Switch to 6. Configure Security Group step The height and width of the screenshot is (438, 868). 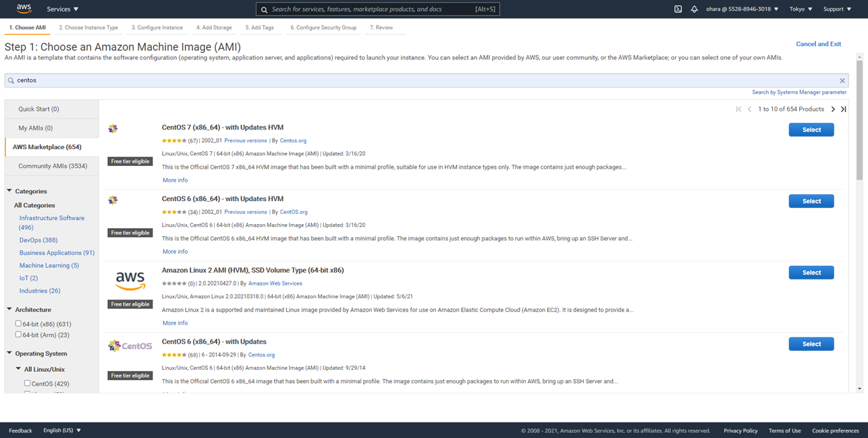pos(323,28)
